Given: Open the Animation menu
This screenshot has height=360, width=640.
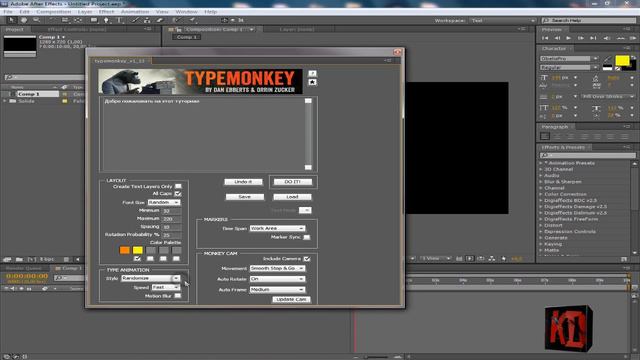Looking at the screenshot, I should (x=135, y=12).
